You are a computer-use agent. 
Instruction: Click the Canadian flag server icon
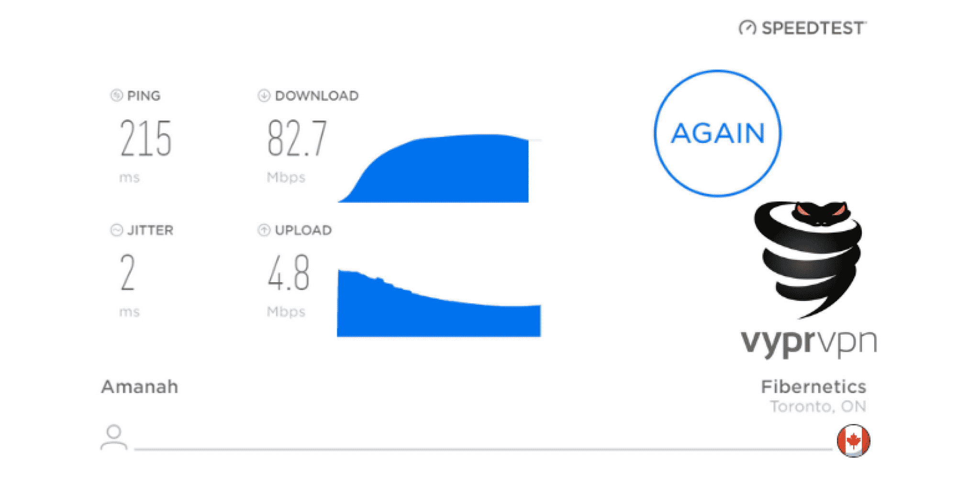point(853,440)
